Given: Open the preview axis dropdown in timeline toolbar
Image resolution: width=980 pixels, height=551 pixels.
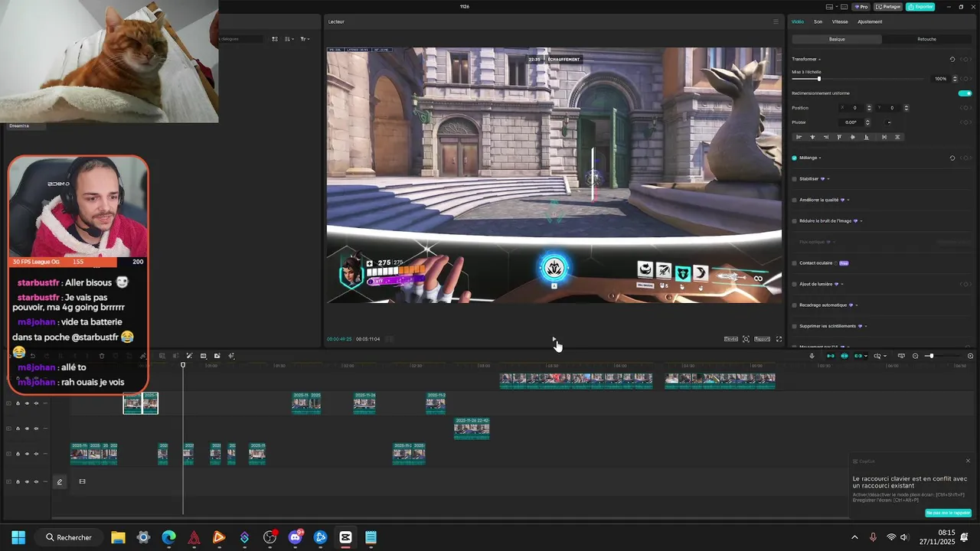Looking at the screenshot, I should pos(885,356).
